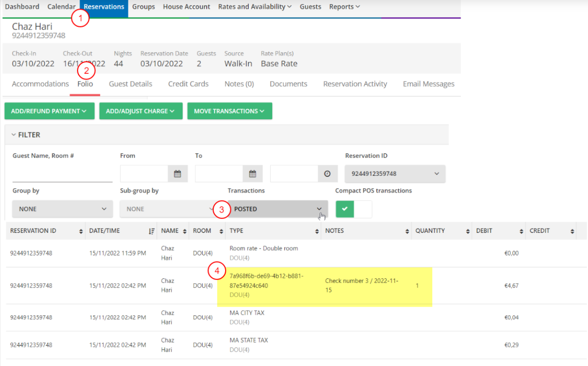Click Add/Refund Payment button
Image resolution: width=588 pixels, height=366 pixels.
[x=48, y=111]
